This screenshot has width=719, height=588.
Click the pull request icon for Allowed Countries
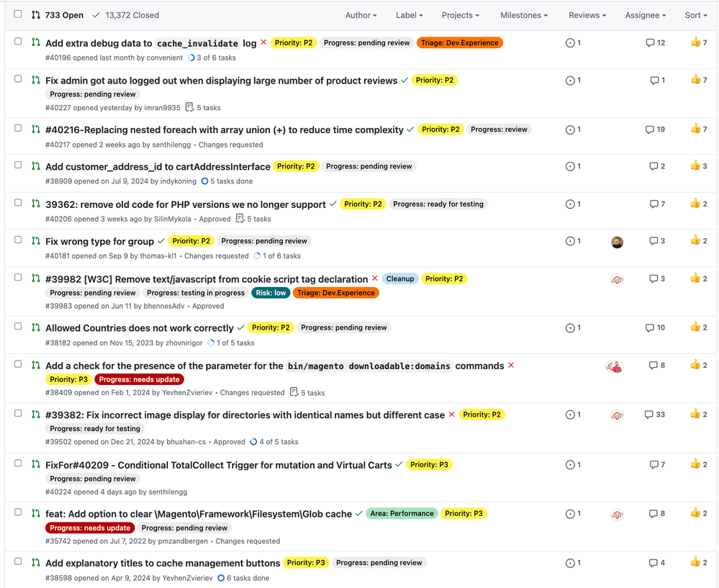pyautogui.click(x=35, y=327)
